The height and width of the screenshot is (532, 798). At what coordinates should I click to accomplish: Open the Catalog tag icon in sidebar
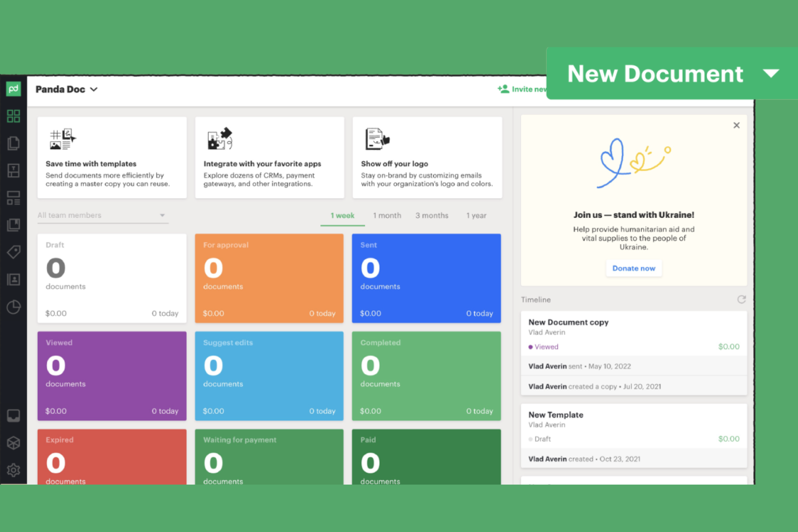13,252
